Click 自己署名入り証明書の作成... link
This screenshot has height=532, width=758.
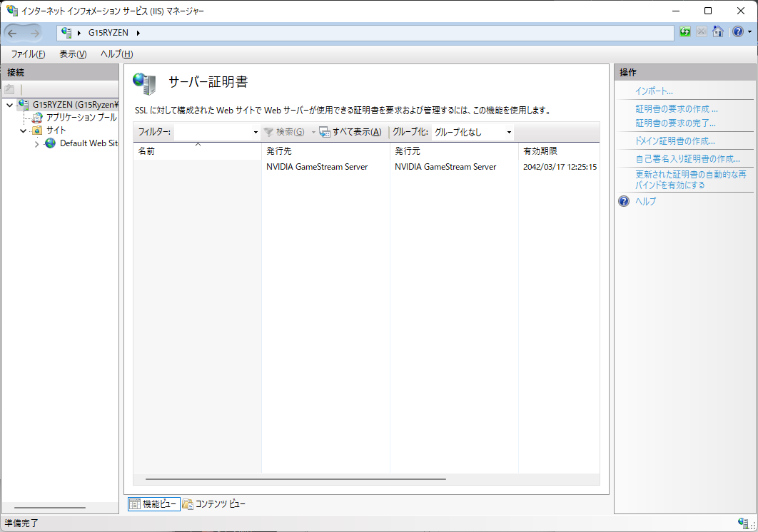(x=687, y=158)
